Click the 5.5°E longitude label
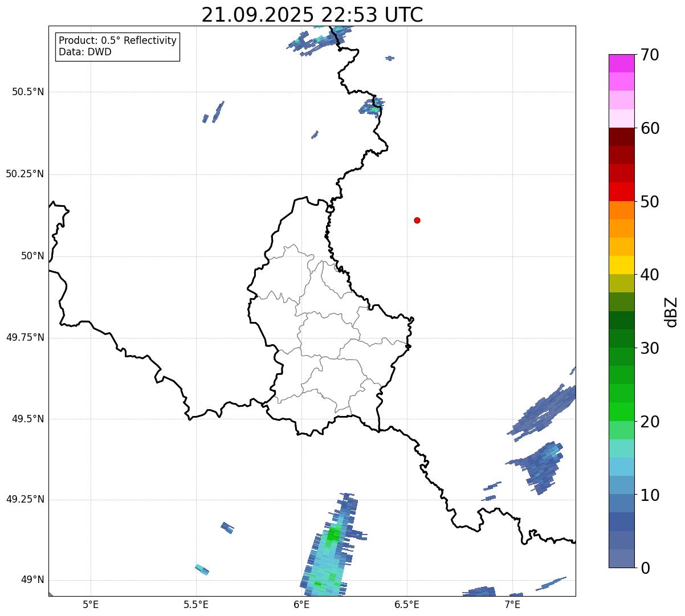 (196, 604)
